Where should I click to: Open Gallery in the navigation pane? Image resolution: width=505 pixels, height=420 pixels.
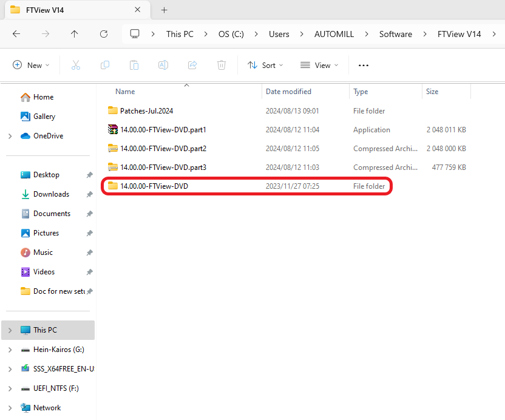pyautogui.click(x=44, y=117)
